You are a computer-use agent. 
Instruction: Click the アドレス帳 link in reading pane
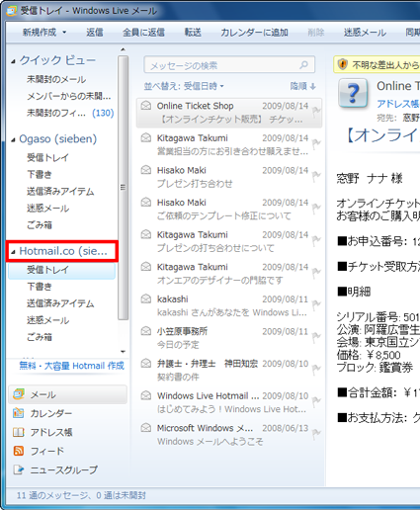(398, 104)
